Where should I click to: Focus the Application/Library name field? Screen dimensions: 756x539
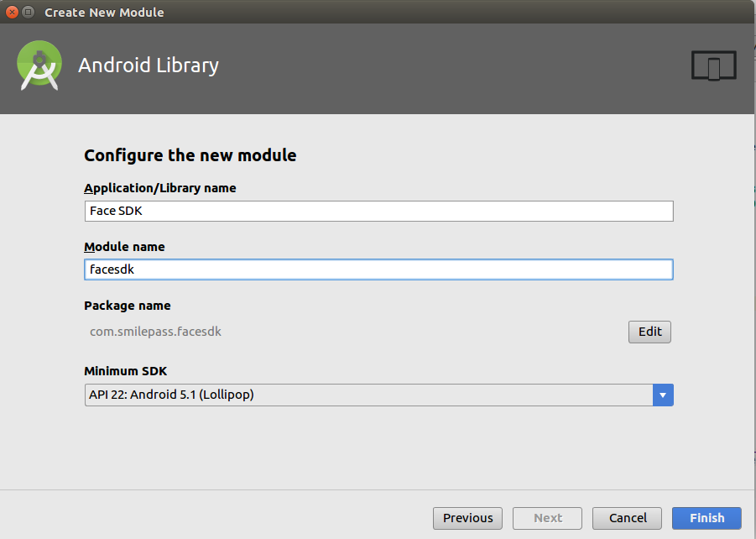379,211
